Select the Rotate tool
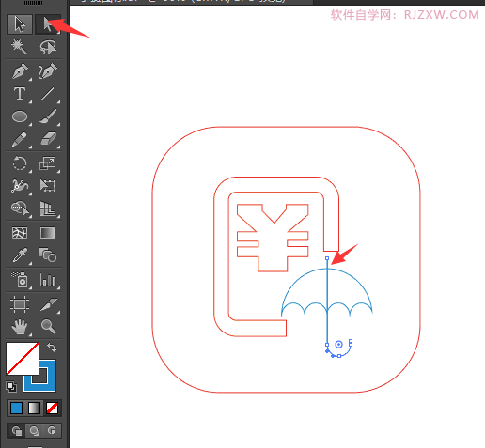485x448 pixels. (x=20, y=163)
